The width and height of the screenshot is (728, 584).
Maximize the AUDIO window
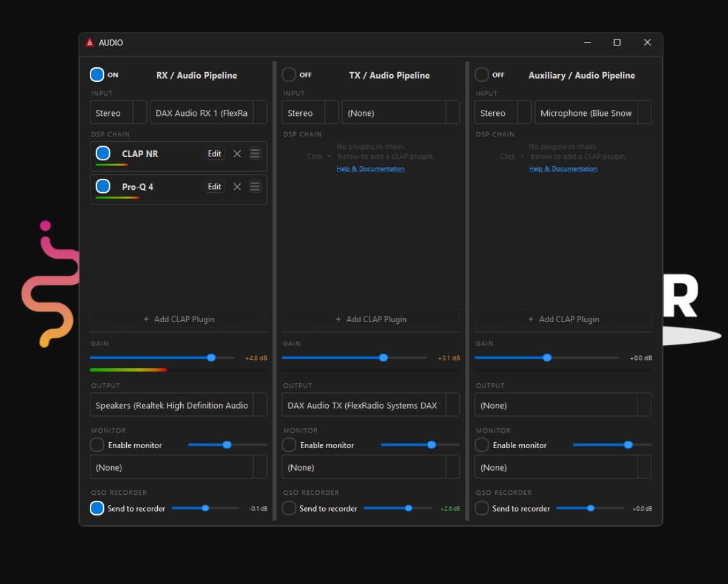[617, 42]
